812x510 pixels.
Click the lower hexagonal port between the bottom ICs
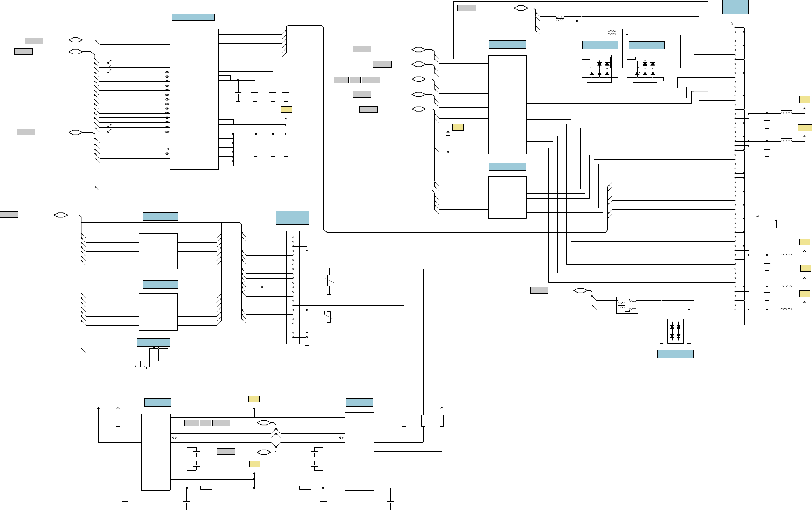264,452
